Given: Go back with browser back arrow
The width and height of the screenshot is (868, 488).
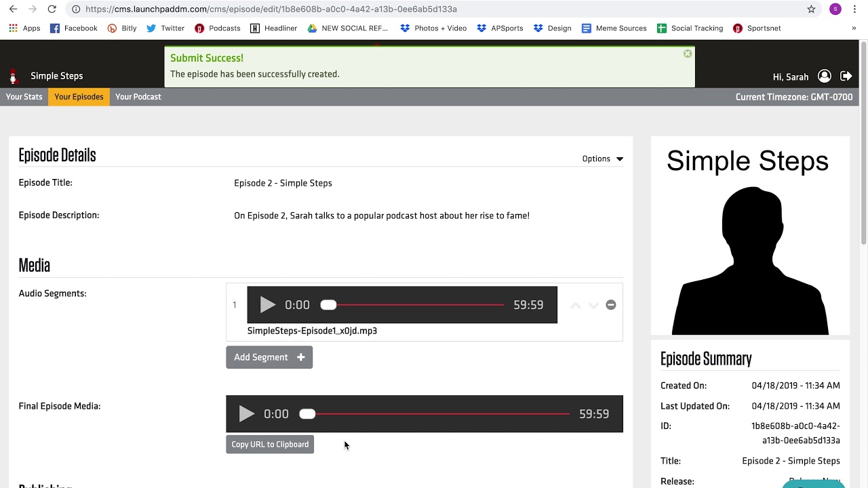Looking at the screenshot, I should click(x=13, y=9).
